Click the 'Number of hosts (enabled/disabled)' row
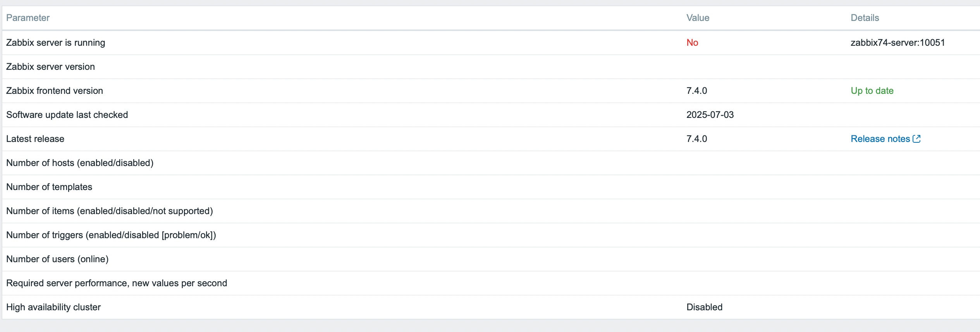This screenshot has height=332, width=980. point(491,163)
